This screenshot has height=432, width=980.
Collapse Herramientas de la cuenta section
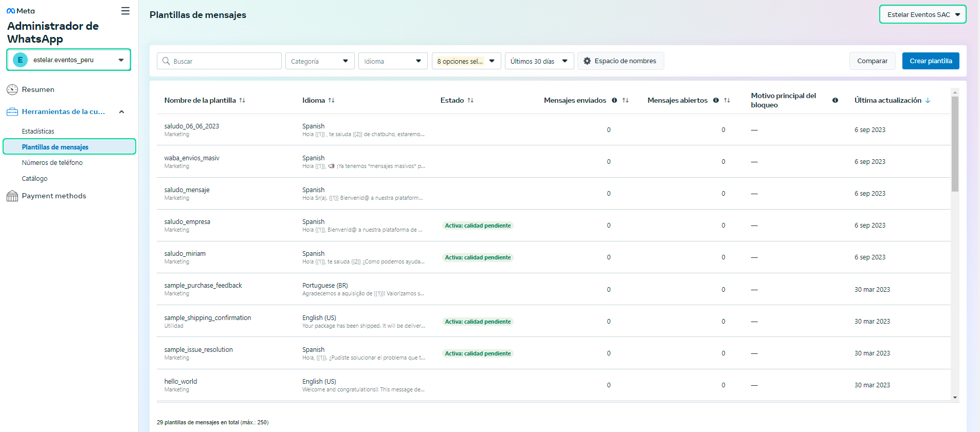pyautogui.click(x=121, y=111)
